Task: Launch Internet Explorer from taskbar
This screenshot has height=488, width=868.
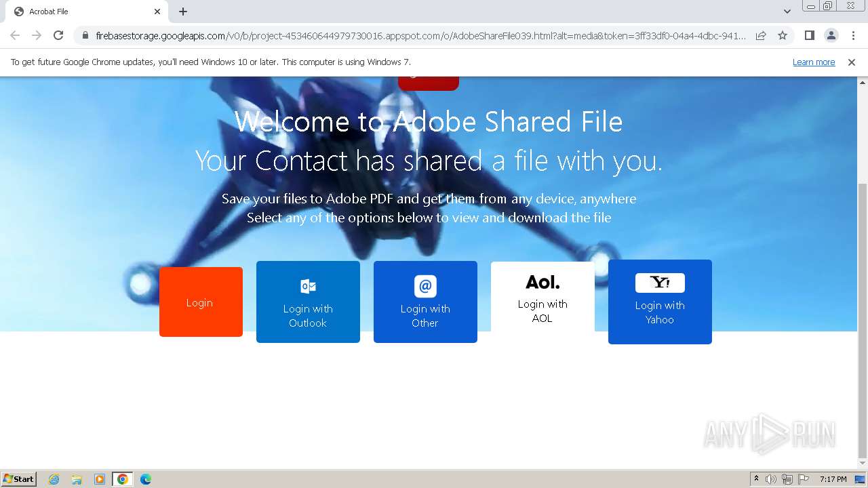Action: point(54,479)
